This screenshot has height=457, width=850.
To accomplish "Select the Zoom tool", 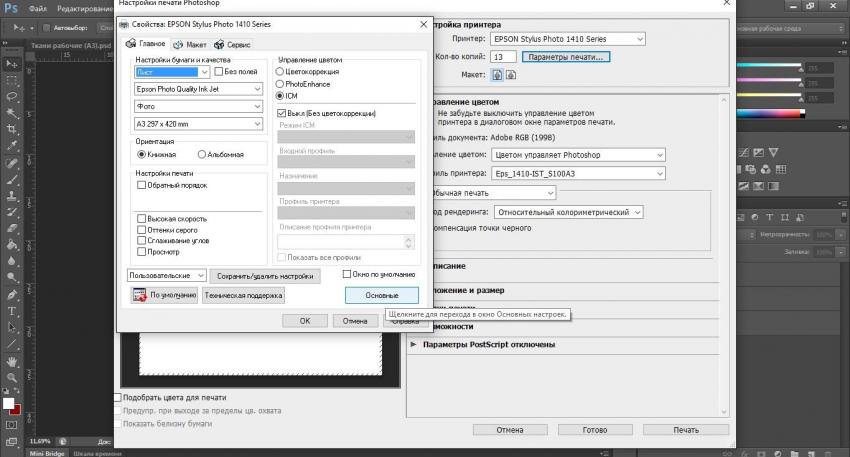I will 12,378.
